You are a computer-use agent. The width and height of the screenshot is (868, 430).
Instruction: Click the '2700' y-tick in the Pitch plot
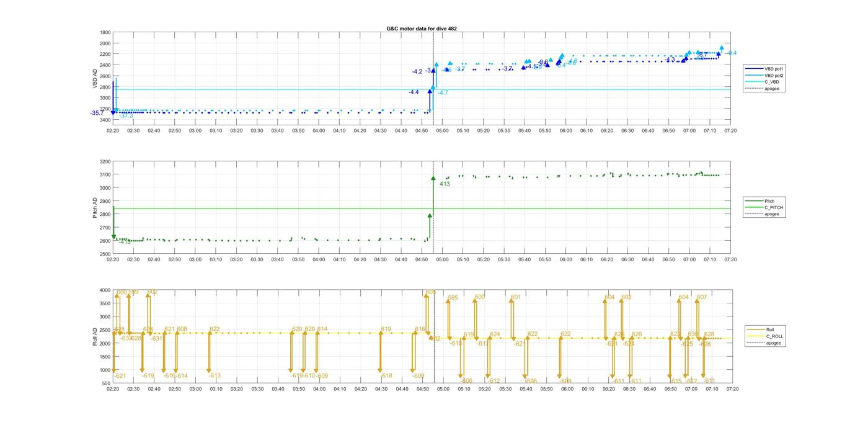pos(105,228)
